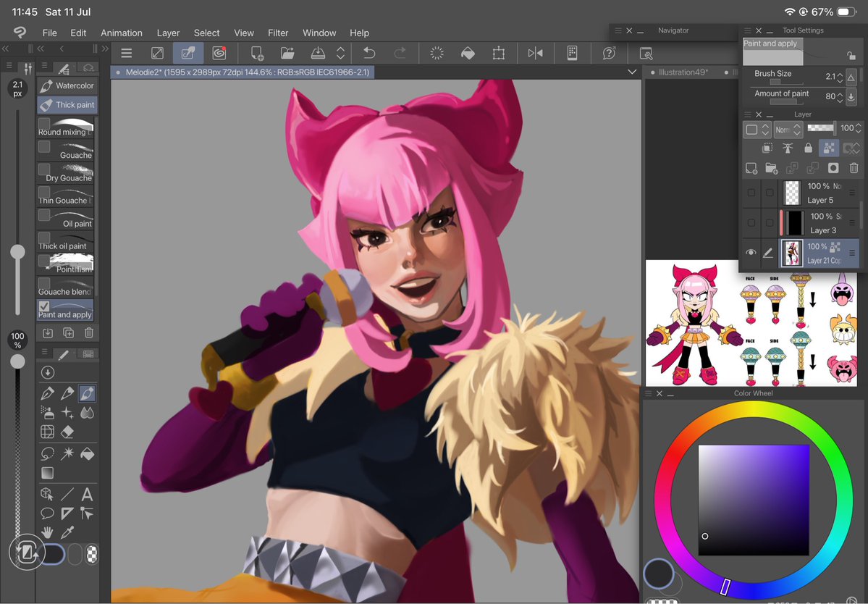
Task: Select the Balloon tool
Action: point(48,513)
